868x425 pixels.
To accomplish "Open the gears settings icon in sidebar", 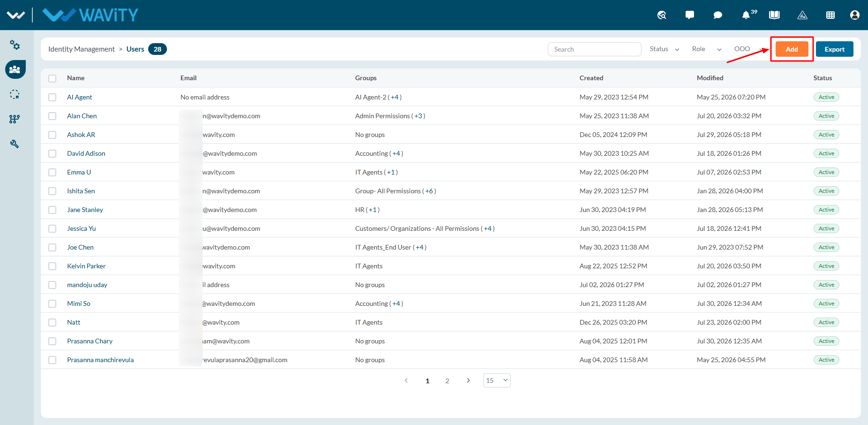I will point(15,45).
